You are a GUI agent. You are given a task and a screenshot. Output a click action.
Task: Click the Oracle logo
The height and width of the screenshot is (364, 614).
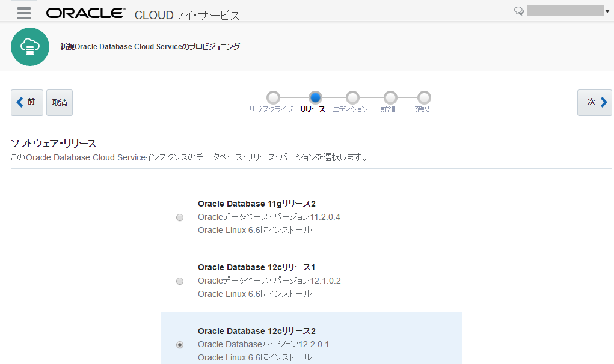tap(86, 13)
